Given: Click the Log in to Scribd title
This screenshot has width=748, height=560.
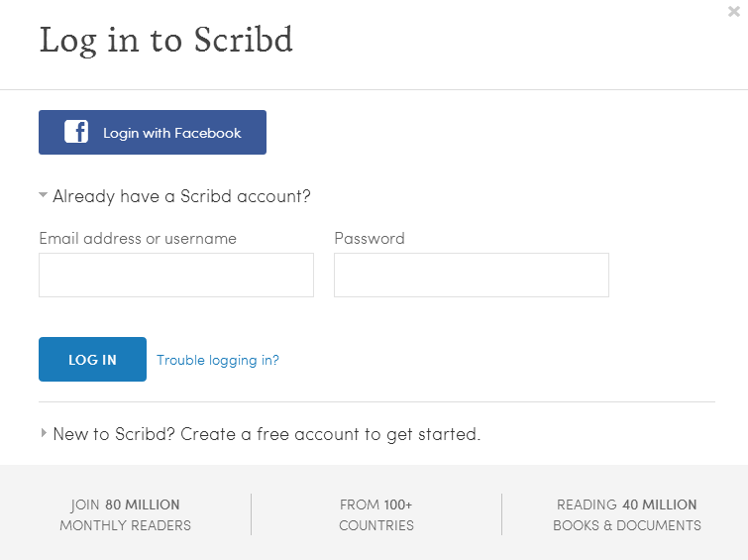Looking at the screenshot, I should [165, 41].
